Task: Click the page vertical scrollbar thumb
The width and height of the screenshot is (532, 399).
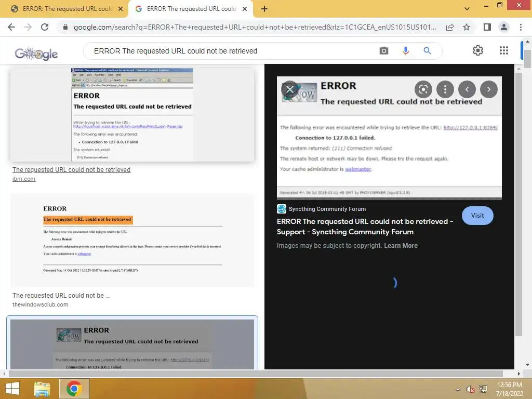Action: [x=527, y=59]
